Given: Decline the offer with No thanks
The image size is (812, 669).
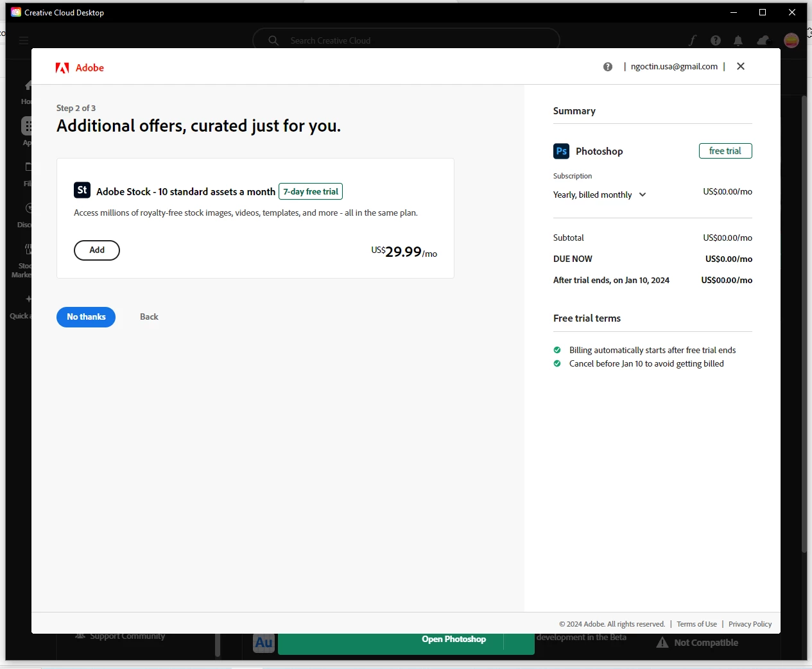Looking at the screenshot, I should (86, 317).
